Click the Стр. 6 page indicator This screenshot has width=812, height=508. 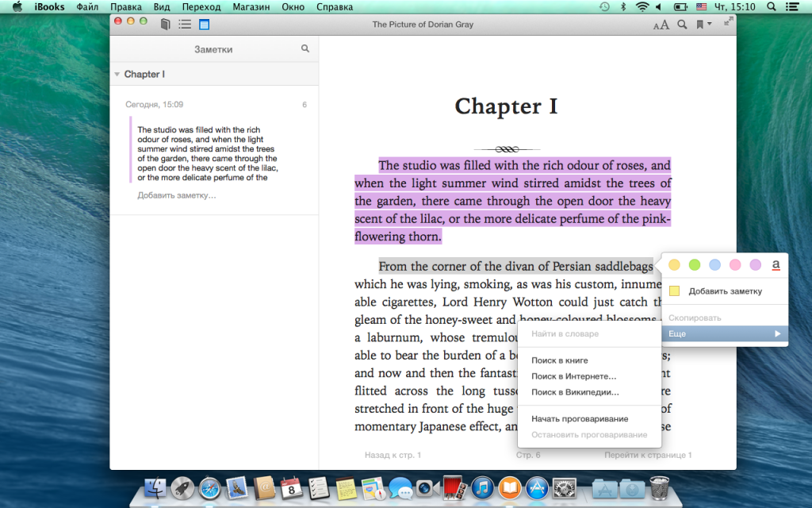tap(527, 455)
